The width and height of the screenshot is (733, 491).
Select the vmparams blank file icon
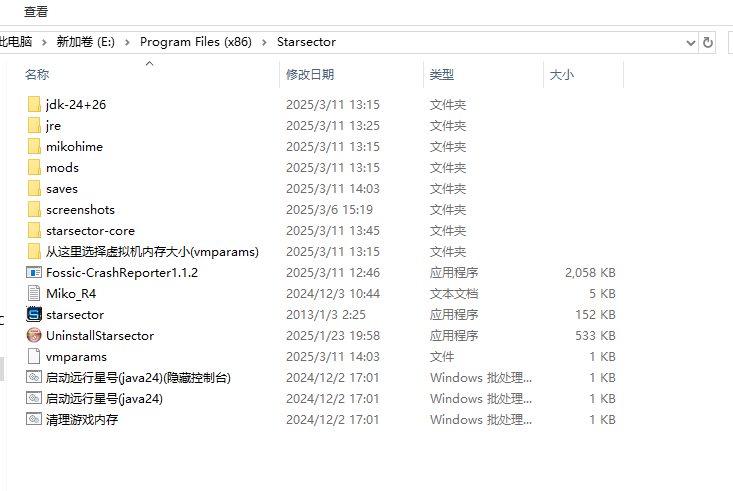[x=34, y=356]
